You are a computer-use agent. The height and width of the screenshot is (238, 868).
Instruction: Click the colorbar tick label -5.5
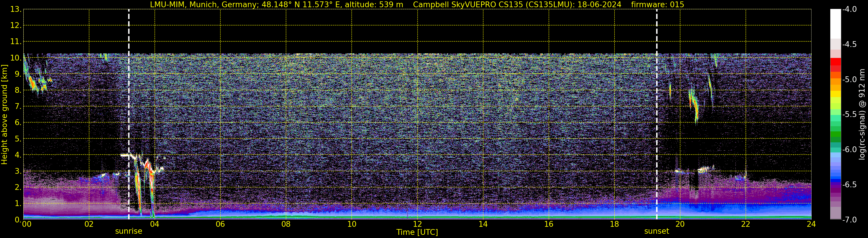[849, 114]
